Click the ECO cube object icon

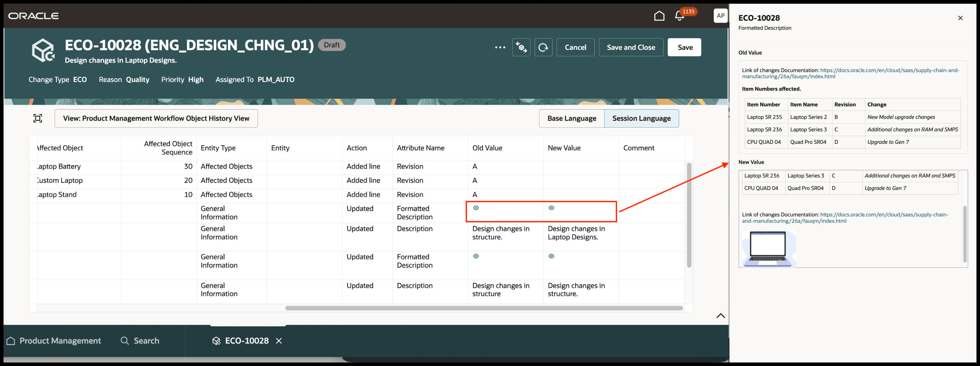click(x=43, y=50)
